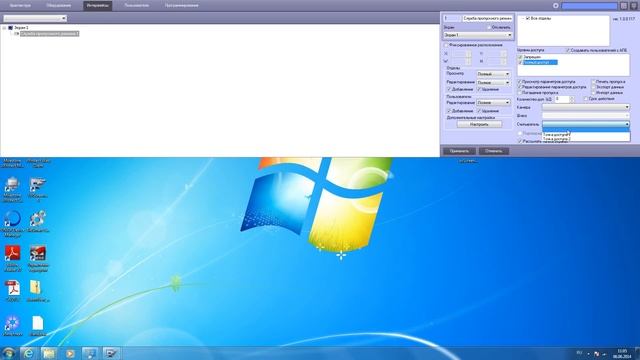640x360 pixels.
Task: Open the Windows Start menu
Action: pyautogui.click(x=9, y=353)
